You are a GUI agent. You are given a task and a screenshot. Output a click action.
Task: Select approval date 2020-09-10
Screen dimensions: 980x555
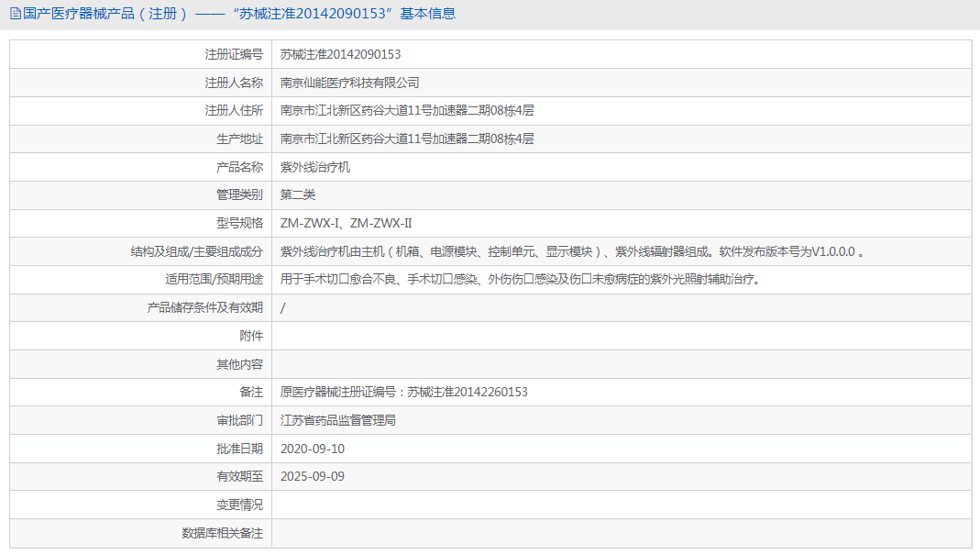(x=313, y=449)
